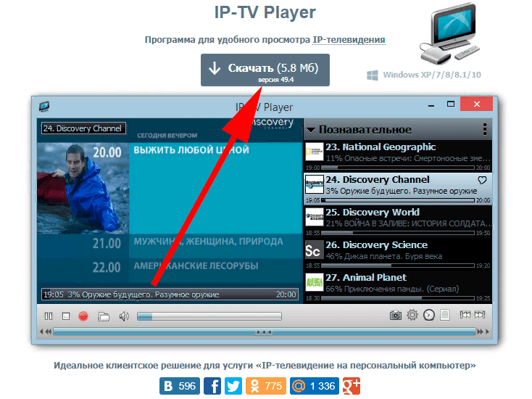Click Animal Planet logo thumbnail
532x399 pixels.
[x=314, y=282]
